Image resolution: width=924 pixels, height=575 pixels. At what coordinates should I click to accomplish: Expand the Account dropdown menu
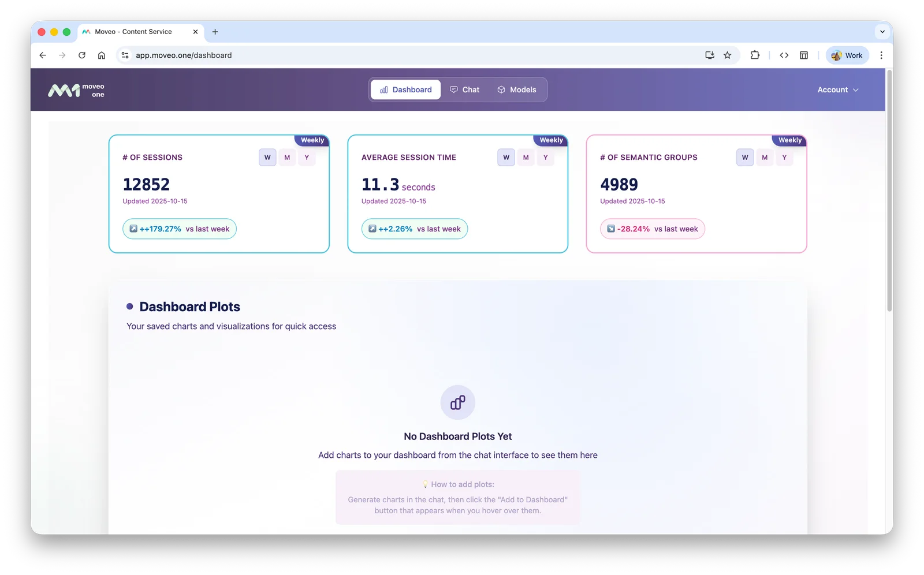click(x=838, y=89)
